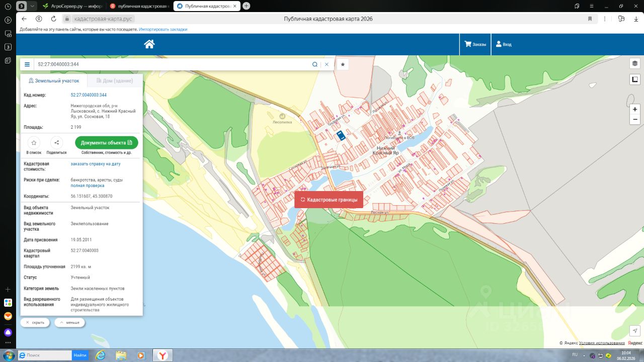Screen dimensions: 644x362
Task: Reload the current page
Action: (54, 19)
